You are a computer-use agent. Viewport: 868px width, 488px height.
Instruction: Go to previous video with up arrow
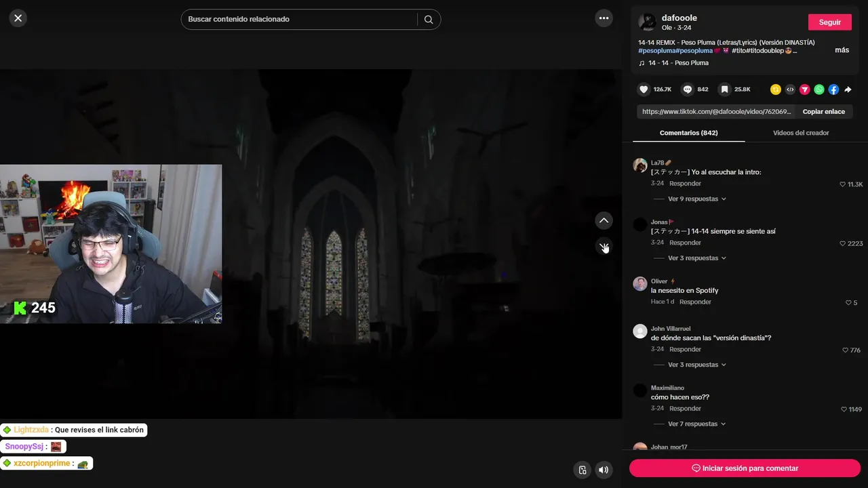click(x=604, y=220)
